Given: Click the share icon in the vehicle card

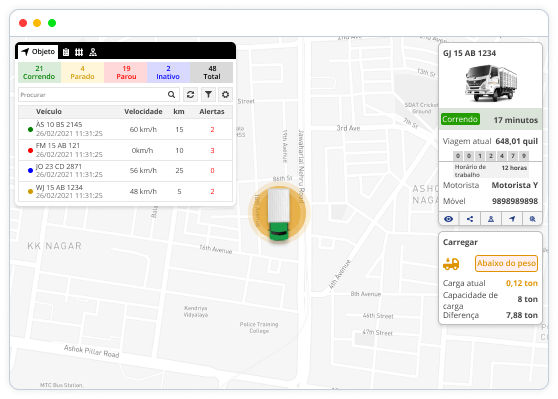Looking at the screenshot, I should [x=470, y=219].
